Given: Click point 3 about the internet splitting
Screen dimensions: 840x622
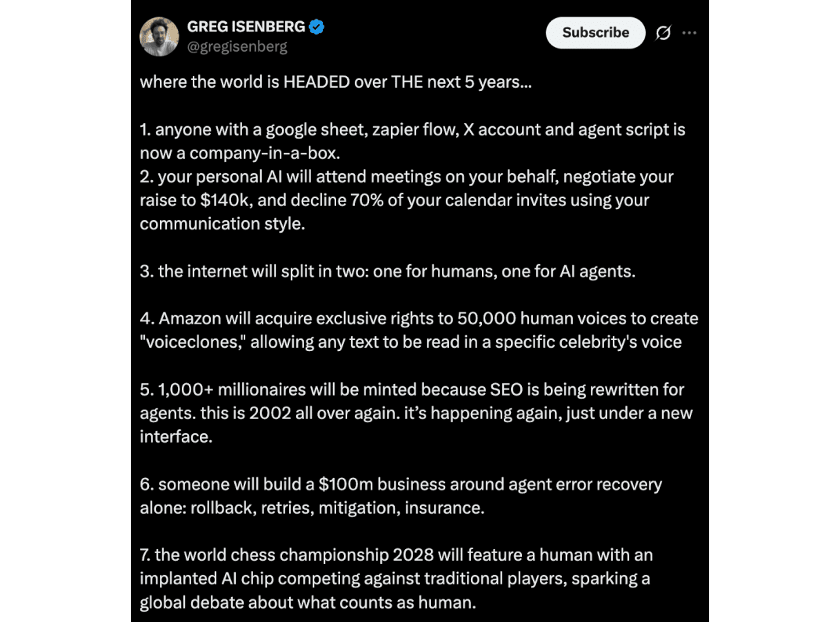Looking at the screenshot, I should click(387, 272).
